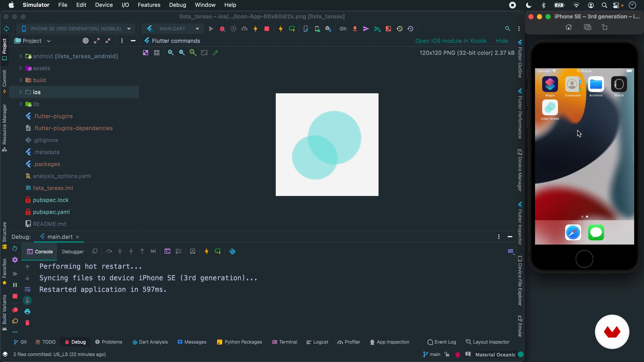Rerun main.dart in debug panel

pyautogui.click(x=15, y=249)
